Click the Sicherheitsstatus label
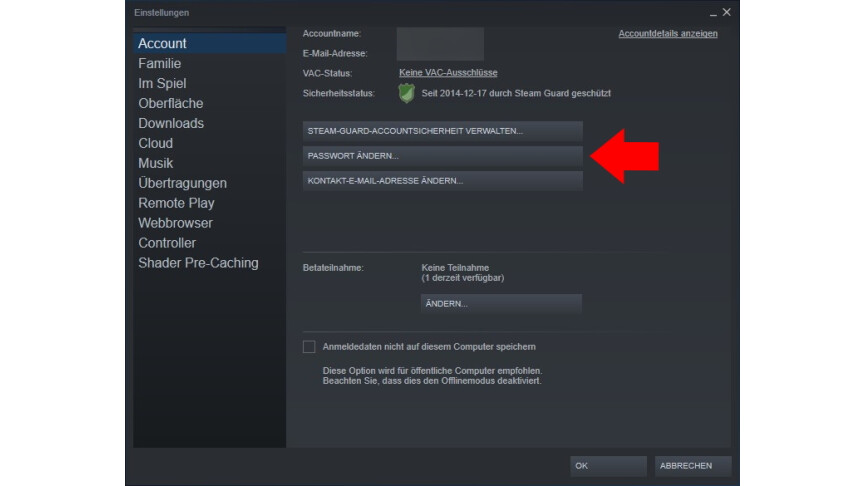This screenshot has width=864, height=486. coord(338,94)
